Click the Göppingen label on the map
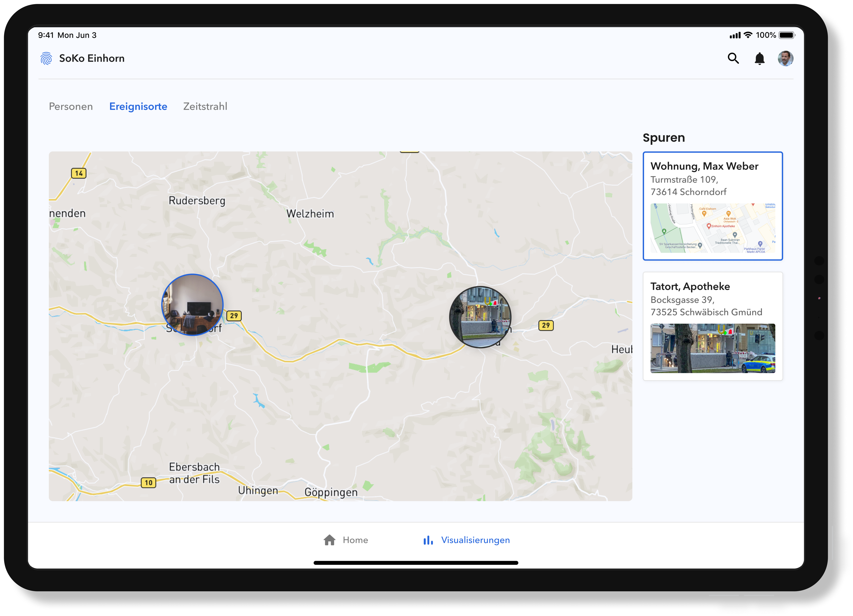Screen dimensions: 853x616 coord(331,492)
